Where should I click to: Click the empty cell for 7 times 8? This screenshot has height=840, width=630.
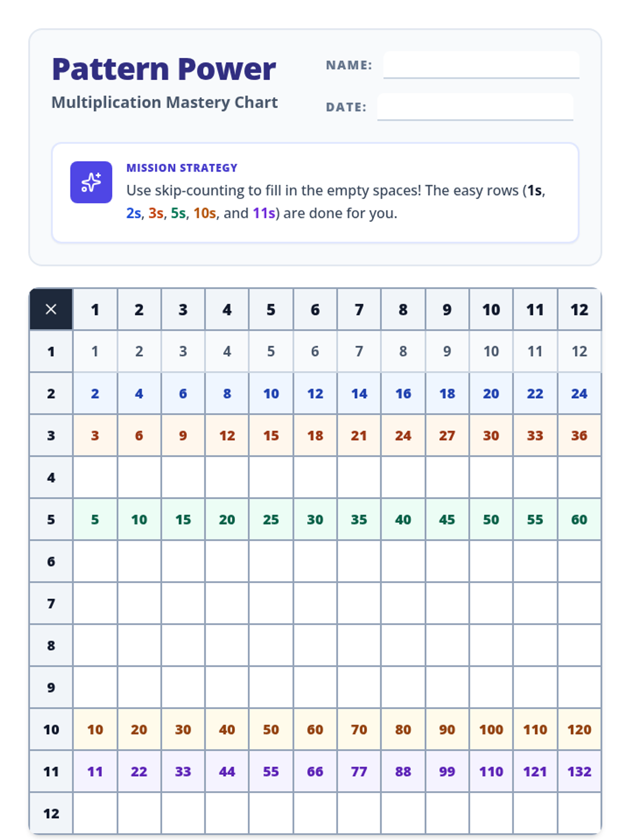click(403, 603)
